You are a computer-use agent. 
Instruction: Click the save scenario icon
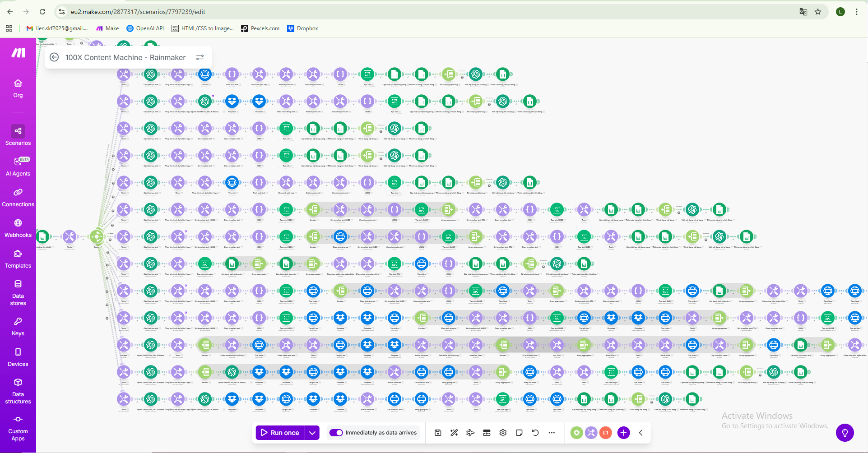[438, 433]
